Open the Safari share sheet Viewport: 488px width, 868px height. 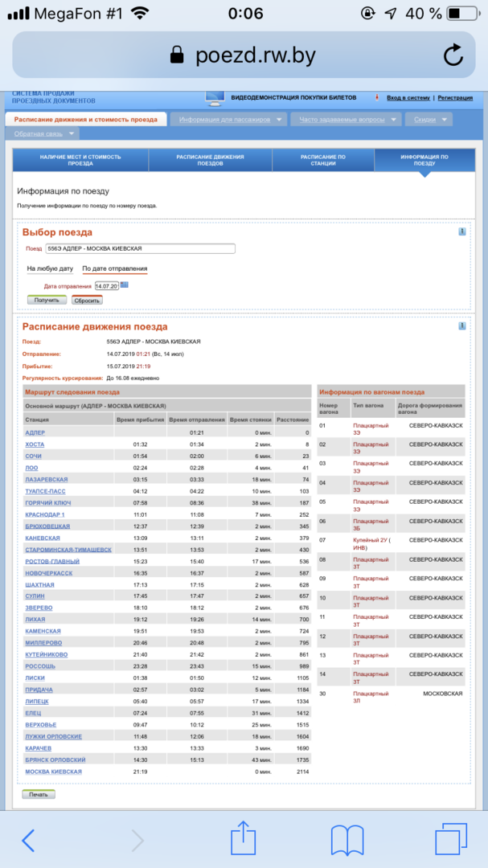tap(243, 840)
